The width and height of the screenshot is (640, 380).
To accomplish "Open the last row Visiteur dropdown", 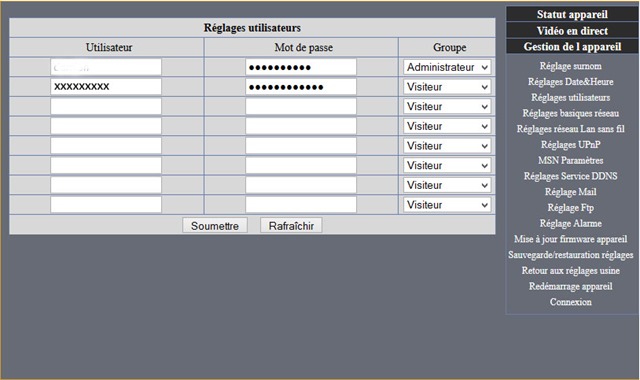I will pyautogui.click(x=447, y=204).
